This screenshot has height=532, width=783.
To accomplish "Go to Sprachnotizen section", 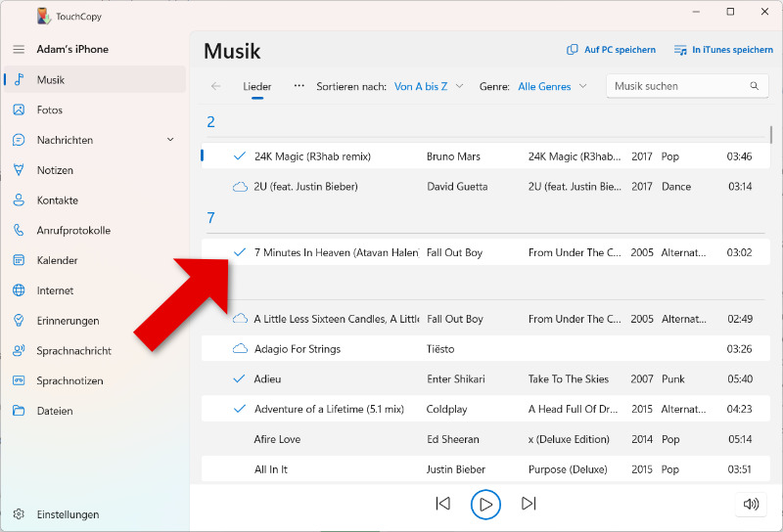I will pos(95,380).
